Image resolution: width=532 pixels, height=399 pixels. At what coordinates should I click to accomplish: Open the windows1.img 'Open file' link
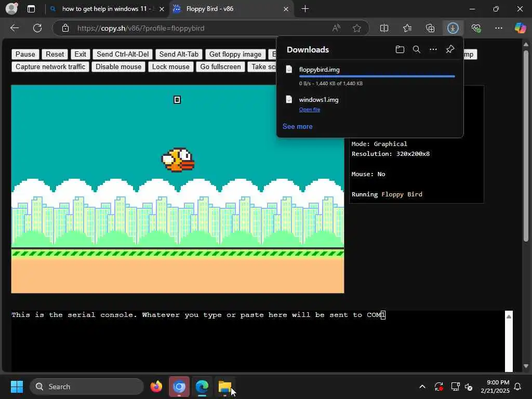click(310, 109)
